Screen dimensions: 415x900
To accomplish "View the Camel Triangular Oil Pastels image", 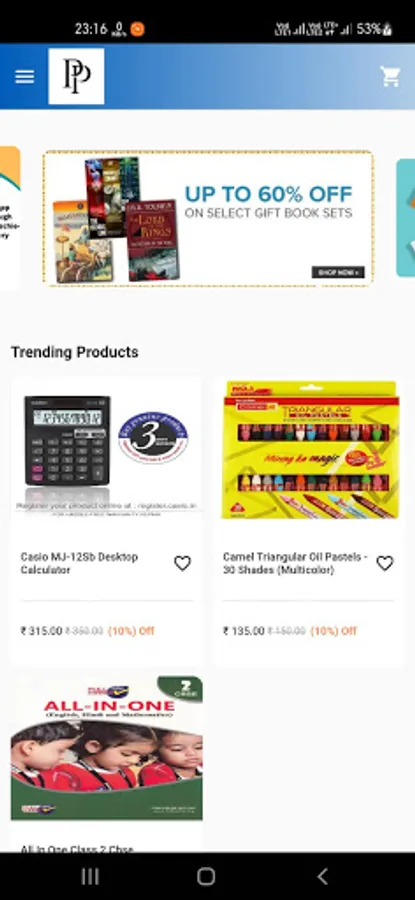I will (x=309, y=450).
